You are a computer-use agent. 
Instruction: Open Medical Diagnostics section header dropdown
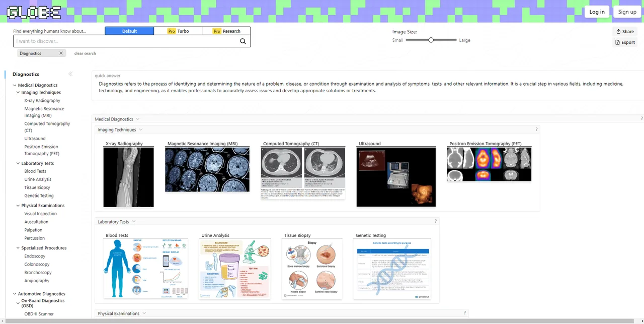138,119
